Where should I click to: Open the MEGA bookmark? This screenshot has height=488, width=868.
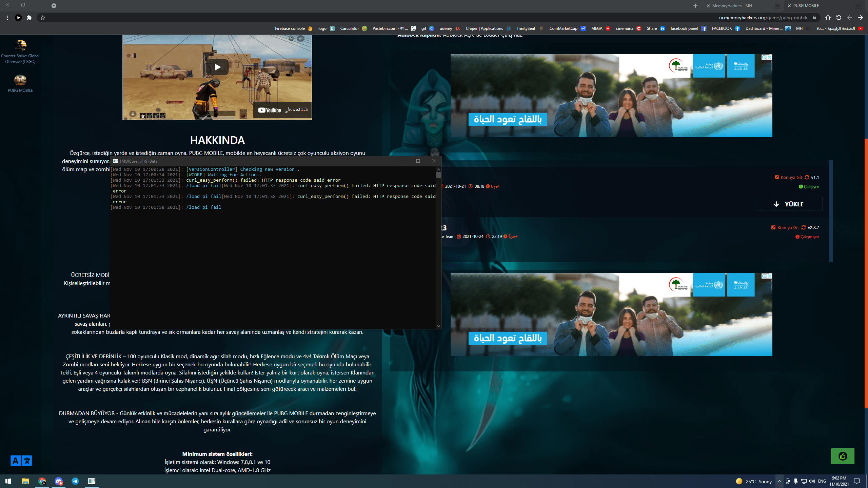point(600,28)
